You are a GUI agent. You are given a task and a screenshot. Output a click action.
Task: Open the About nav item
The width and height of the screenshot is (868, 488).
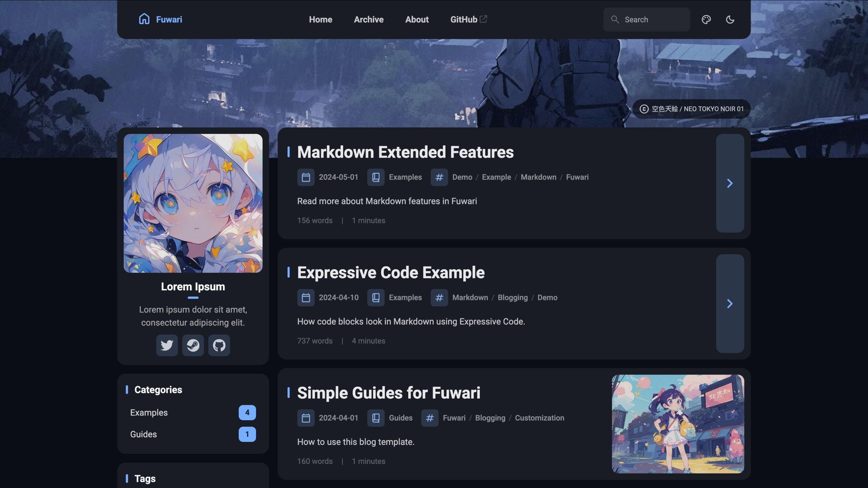click(x=417, y=19)
